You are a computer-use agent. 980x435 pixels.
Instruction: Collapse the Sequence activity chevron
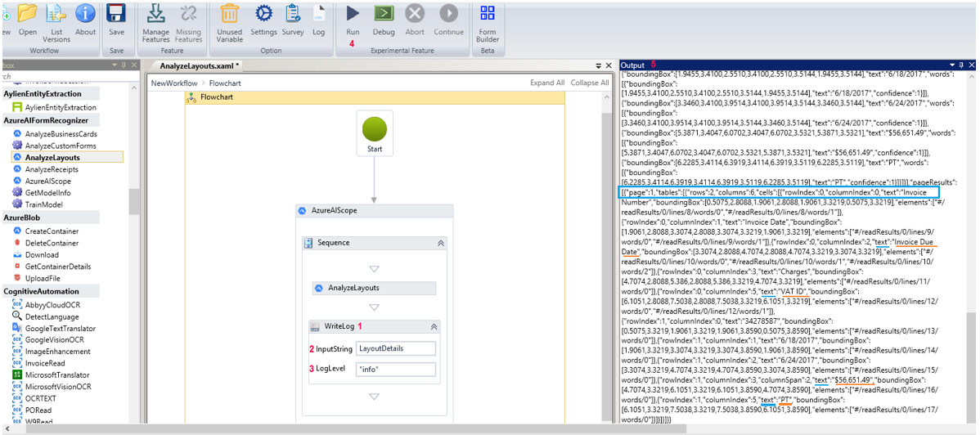(440, 243)
